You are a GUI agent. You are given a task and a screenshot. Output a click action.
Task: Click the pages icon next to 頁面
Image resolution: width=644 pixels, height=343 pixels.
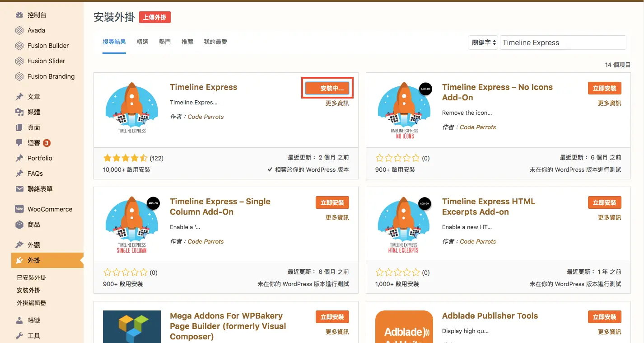[19, 127]
